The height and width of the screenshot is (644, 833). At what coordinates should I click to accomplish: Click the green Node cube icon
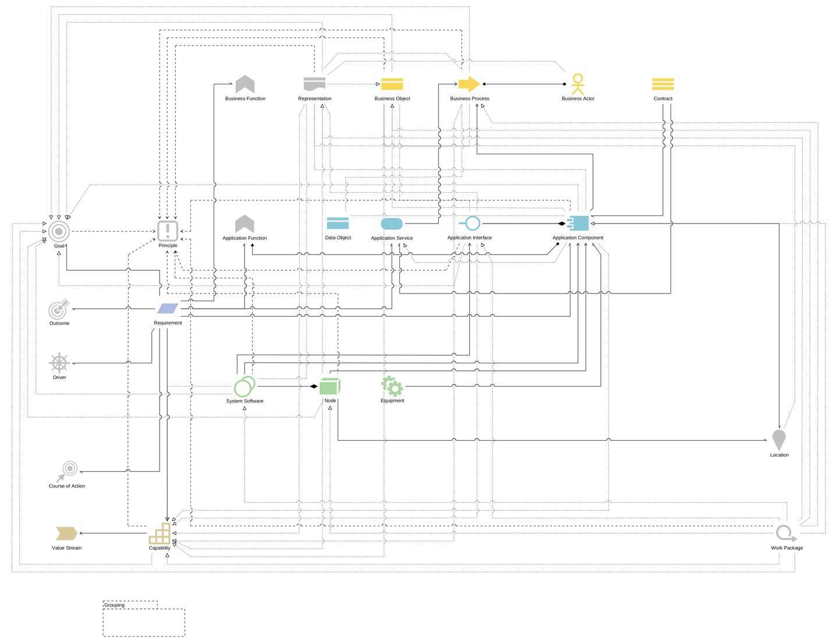pos(329,385)
